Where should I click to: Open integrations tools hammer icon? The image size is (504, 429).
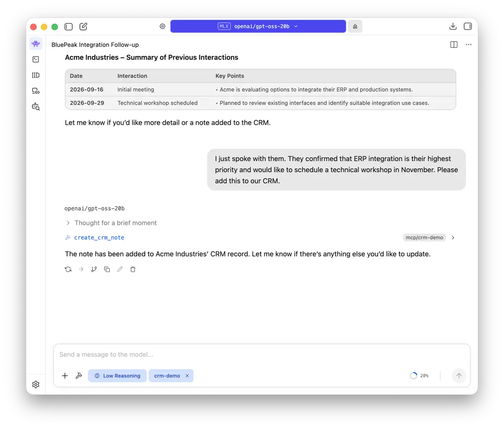(x=79, y=376)
